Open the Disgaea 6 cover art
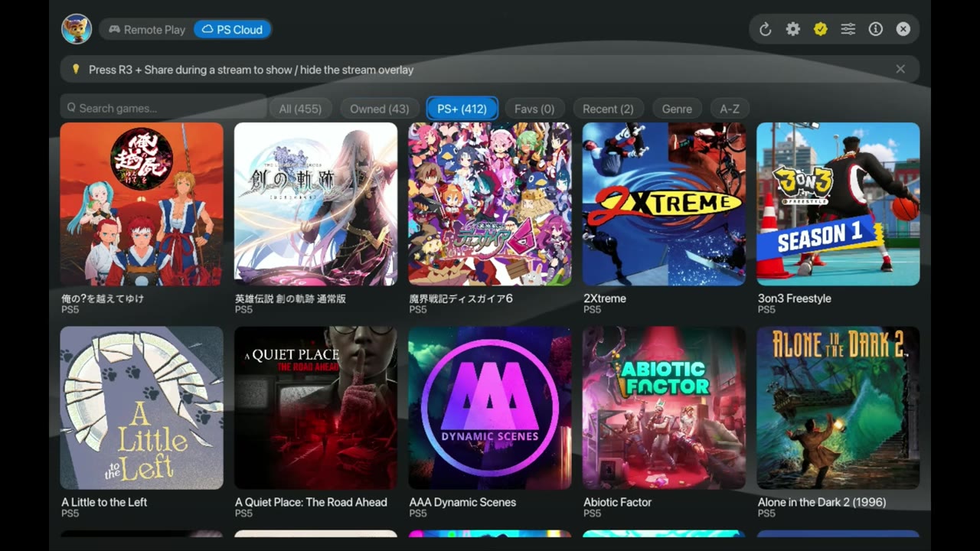 tap(490, 204)
